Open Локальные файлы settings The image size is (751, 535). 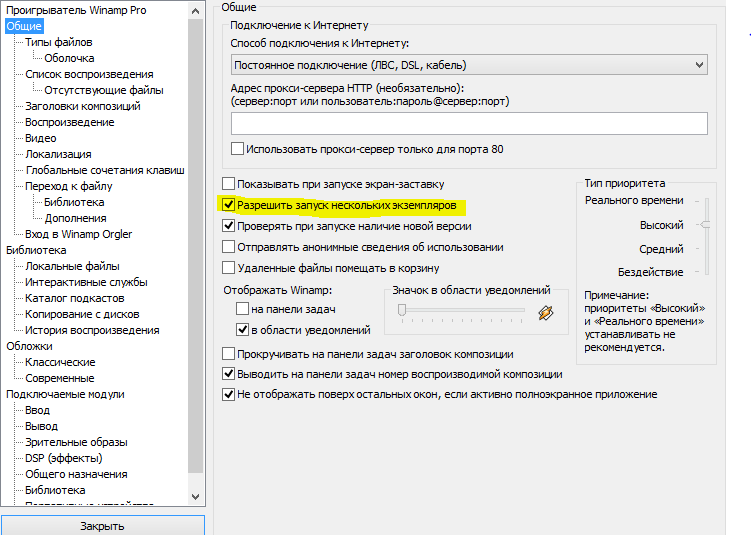72,266
